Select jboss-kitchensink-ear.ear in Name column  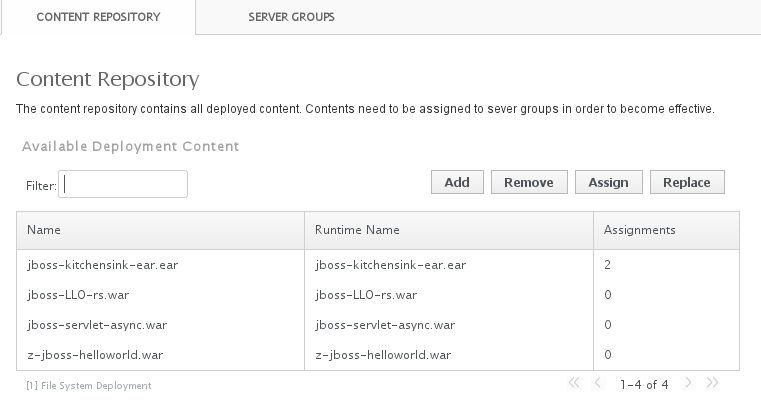[x=103, y=265]
